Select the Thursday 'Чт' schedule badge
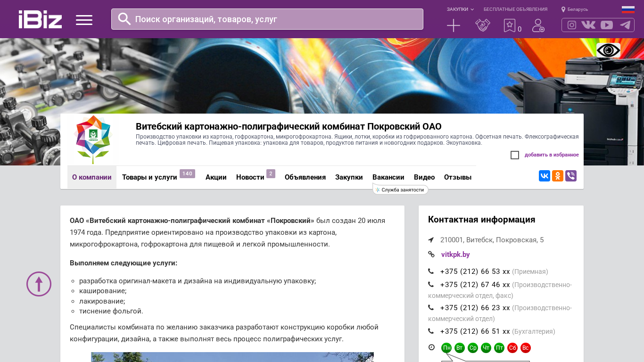This screenshot has width=644, height=362. point(486,348)
